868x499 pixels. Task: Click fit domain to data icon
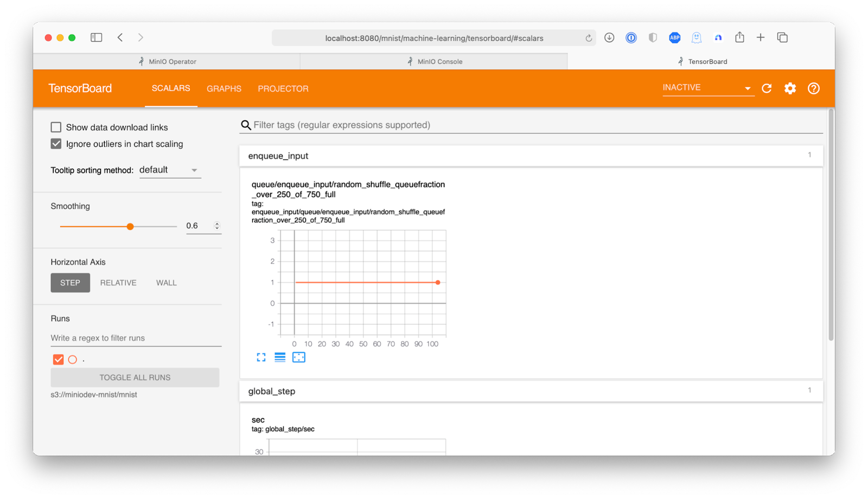click(x=299, y=357)
